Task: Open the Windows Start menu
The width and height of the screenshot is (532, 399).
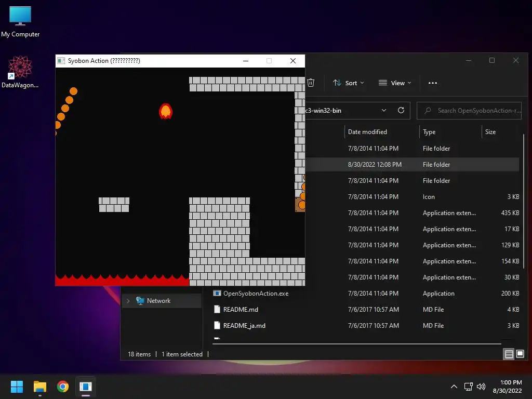Action: (x=17, y=387)
